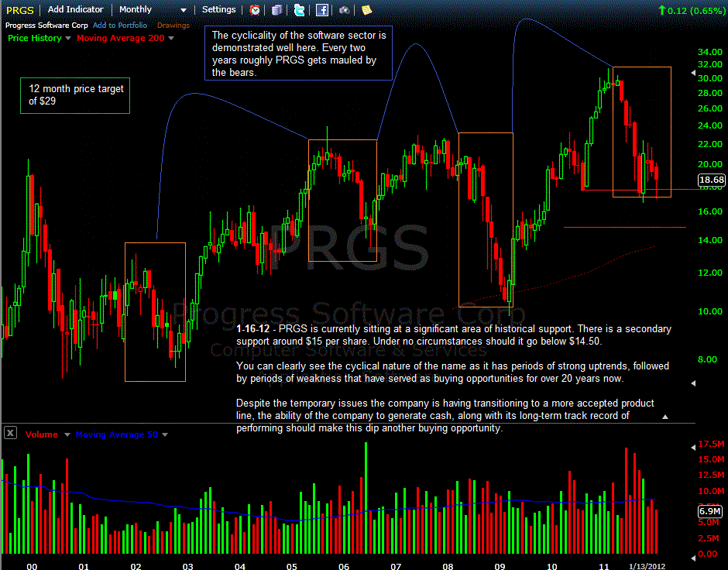
Task: Click the 12 month price target note
Action: [75, 95]
